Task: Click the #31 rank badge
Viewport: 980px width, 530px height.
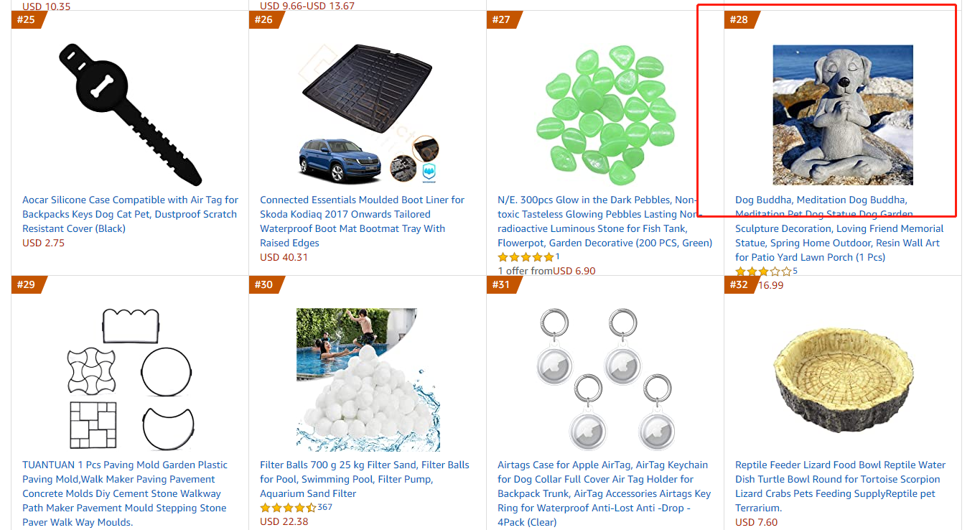Action: [502, 285]
